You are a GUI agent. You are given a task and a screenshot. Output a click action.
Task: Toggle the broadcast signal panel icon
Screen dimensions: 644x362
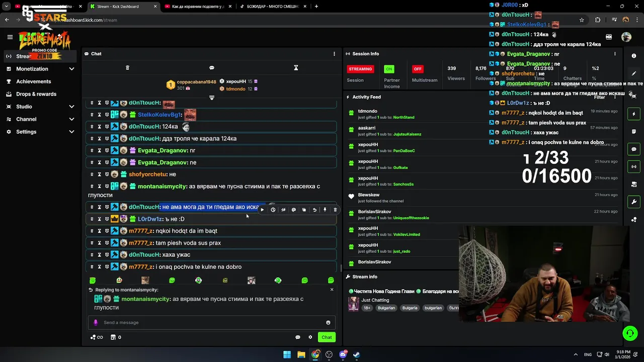pyautogui.click(x=634, y=166)
